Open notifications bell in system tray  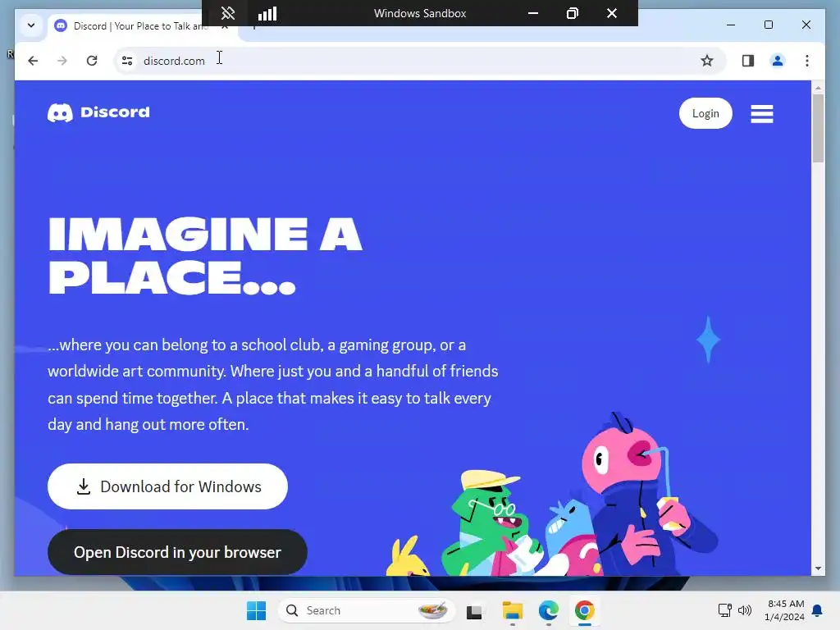click(x=818, y=610)
